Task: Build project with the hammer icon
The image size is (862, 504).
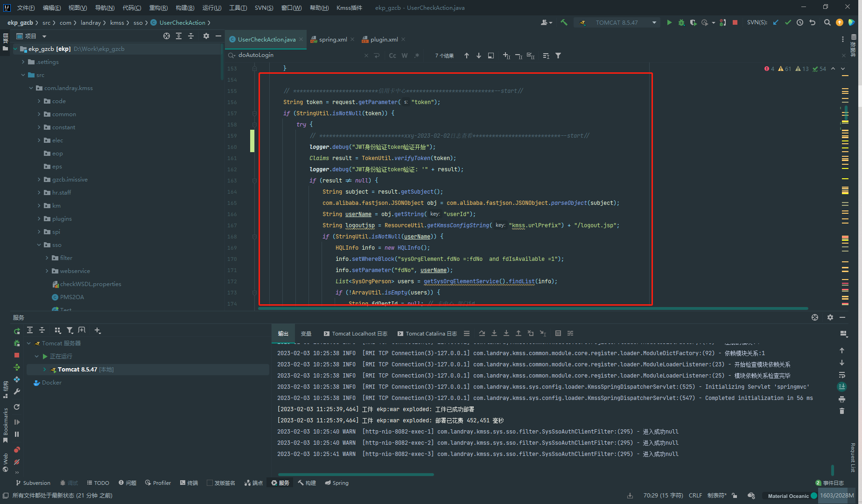Action: 564,22
